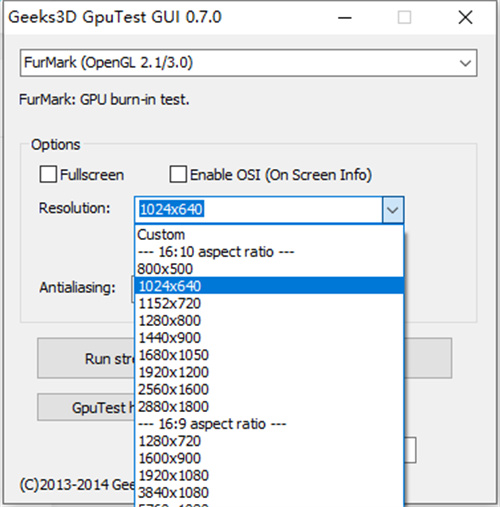Enable the Fullscreen checkbox

point(48,174)
